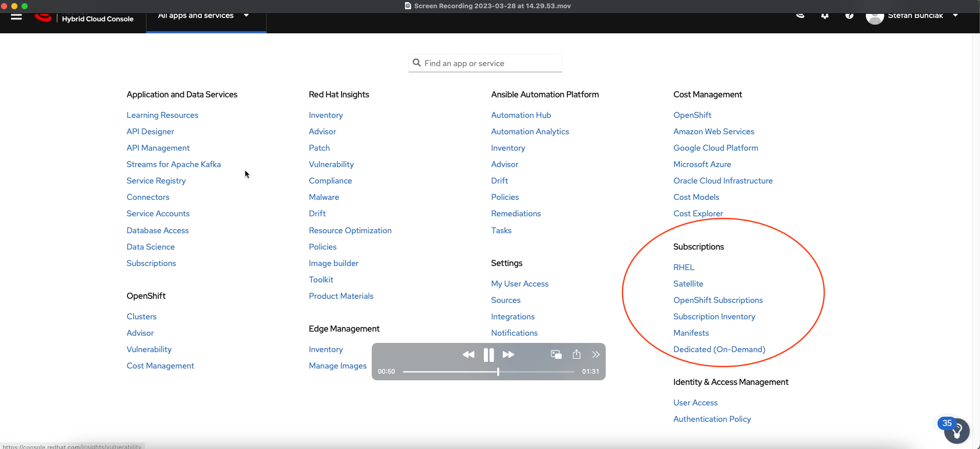
Task: Go to Patch in Red Hat Insights
Action: point(319,148)
